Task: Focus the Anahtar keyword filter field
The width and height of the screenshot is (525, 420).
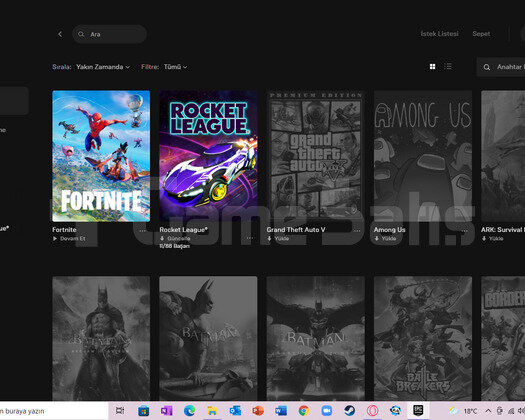Action: click(x=501, y=67)
